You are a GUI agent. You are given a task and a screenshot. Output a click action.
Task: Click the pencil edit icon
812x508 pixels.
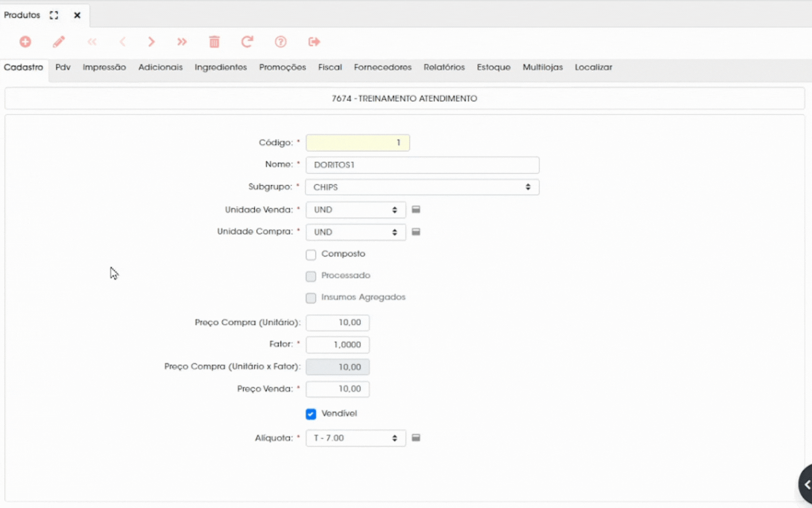pyautogui.click(x=58, y=42)
